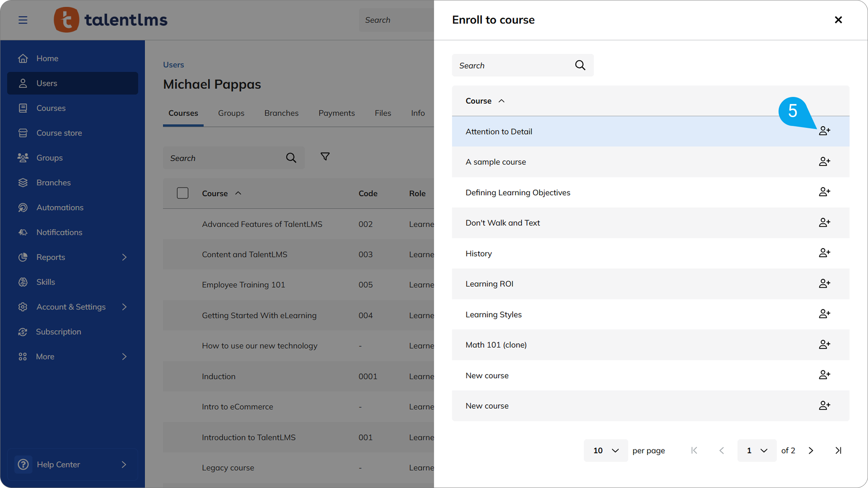The width and height of the screenshot is (868, 488).
Task: Go to next page of courses
Action: [x=811, y=450]
